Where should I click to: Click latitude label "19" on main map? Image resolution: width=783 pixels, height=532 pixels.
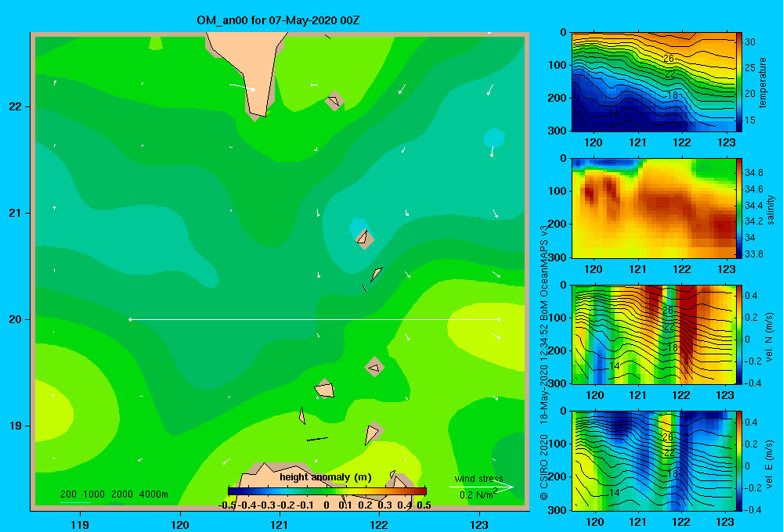pyautogui.click(x=16, y=426)
